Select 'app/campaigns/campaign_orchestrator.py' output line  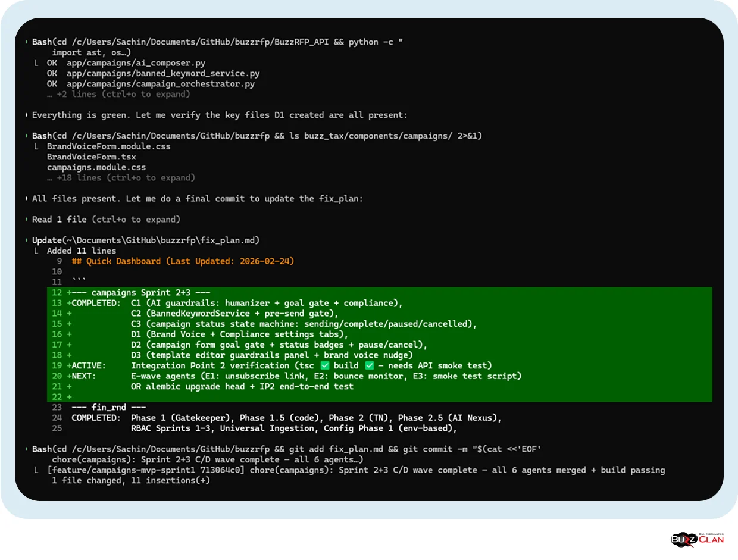[151, 83]
